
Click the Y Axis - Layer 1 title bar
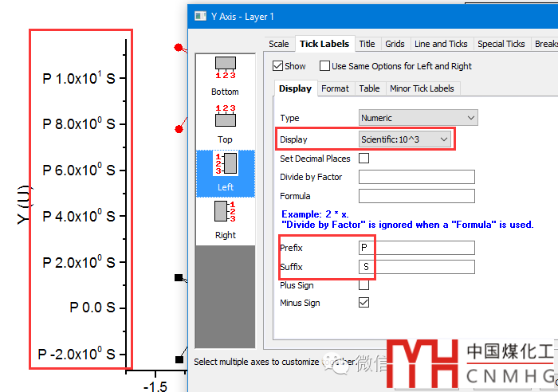372,17
